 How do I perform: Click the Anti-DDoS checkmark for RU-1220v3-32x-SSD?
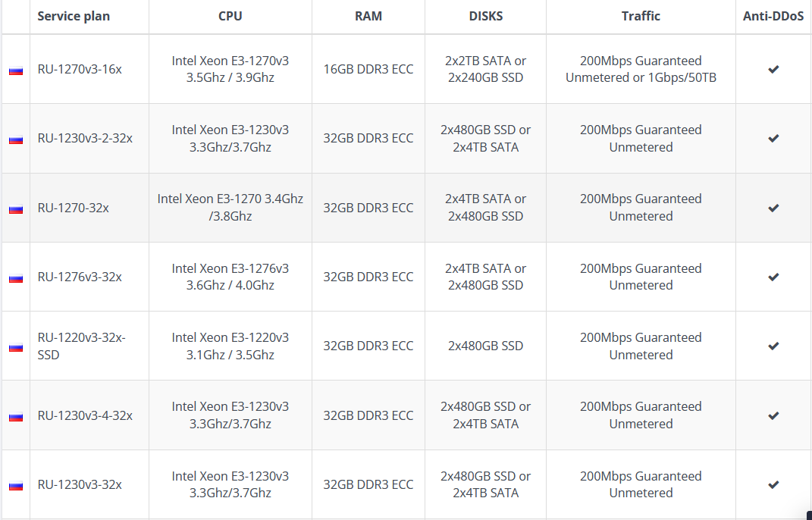[x=773, y=346]
